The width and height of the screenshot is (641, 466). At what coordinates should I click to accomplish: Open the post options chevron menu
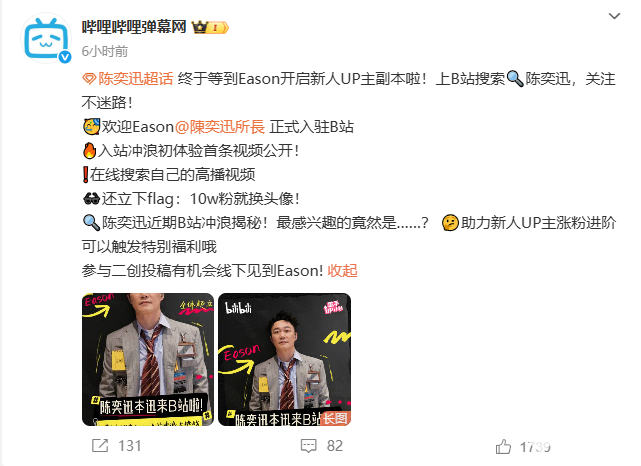pos(614,16)
